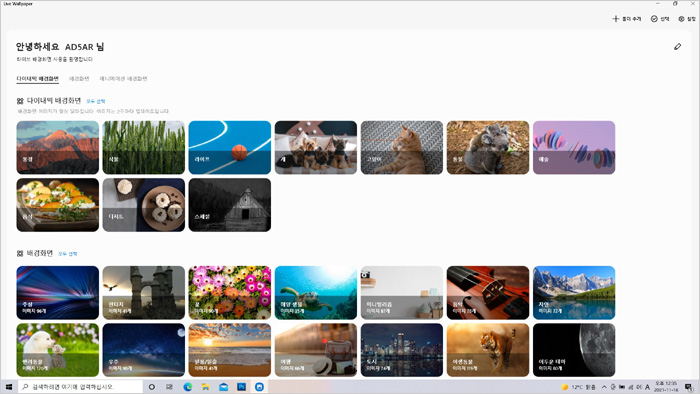Click the Cortana circle icon on taskbar
This screenshot has width=700, height=394.
tap(152, 387)
